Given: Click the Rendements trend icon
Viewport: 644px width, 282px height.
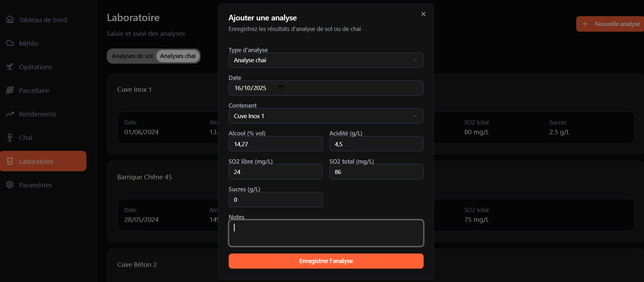Looking at the screenshot, I should (10, 114).
